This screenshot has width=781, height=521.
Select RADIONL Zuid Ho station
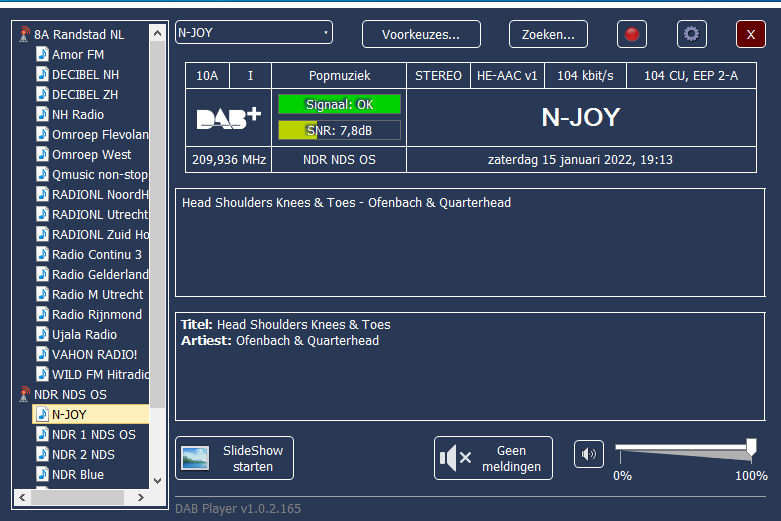pyautogui.click(x=100, y=235)
